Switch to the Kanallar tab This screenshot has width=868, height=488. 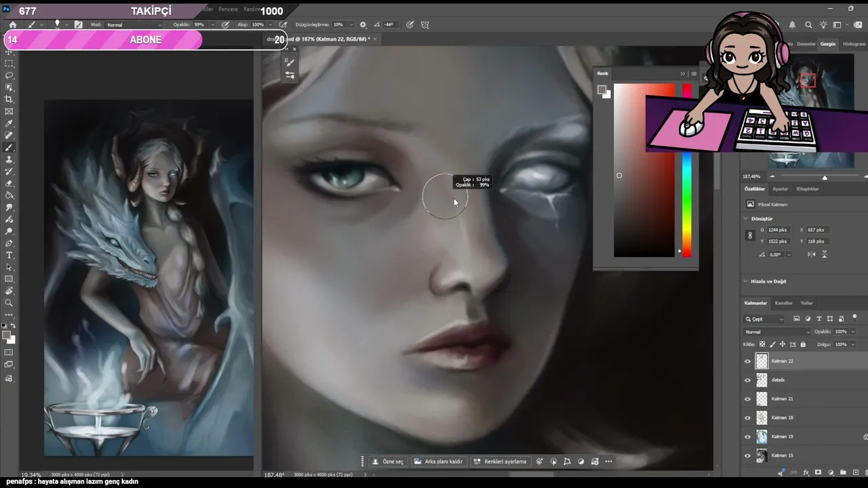784,303
